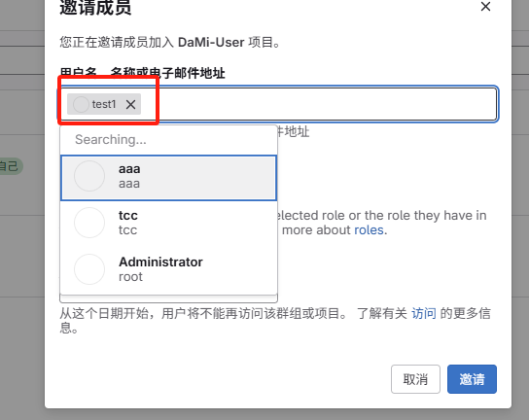Click the DaMi-User project name
Screen dimensions: 529x420
point(211,43)
